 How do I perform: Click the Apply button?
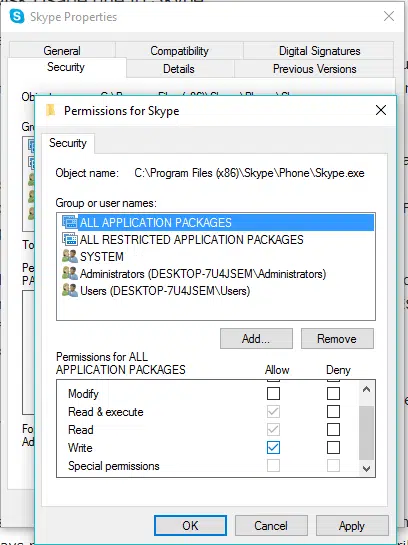pyautogui.click(x=352, y=526)
